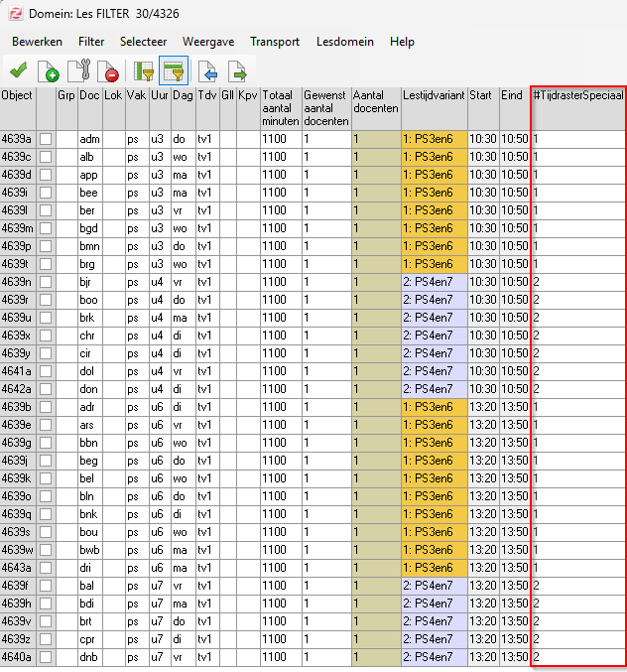
Task: Click the export green arrow icon
Action: point(238,70)
